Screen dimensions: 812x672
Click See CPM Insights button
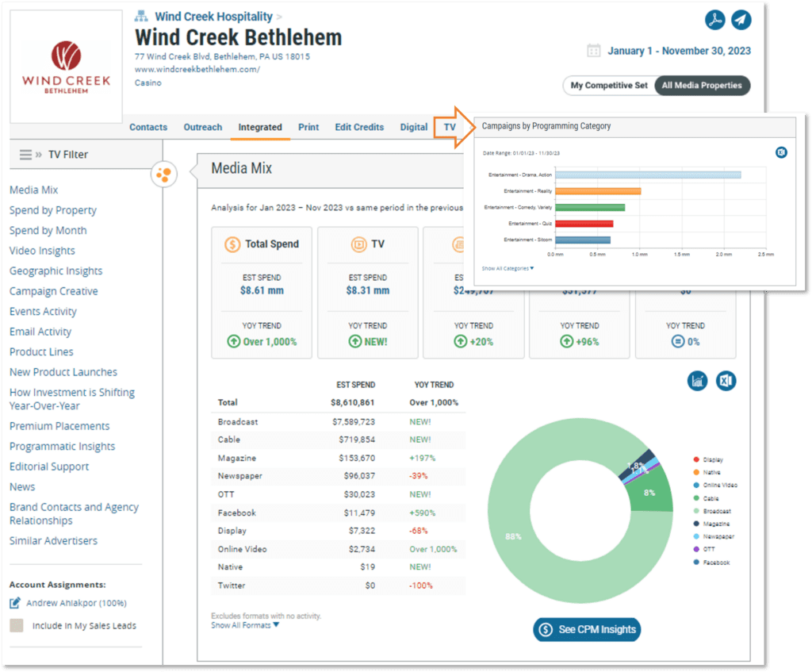coord(587,629)
